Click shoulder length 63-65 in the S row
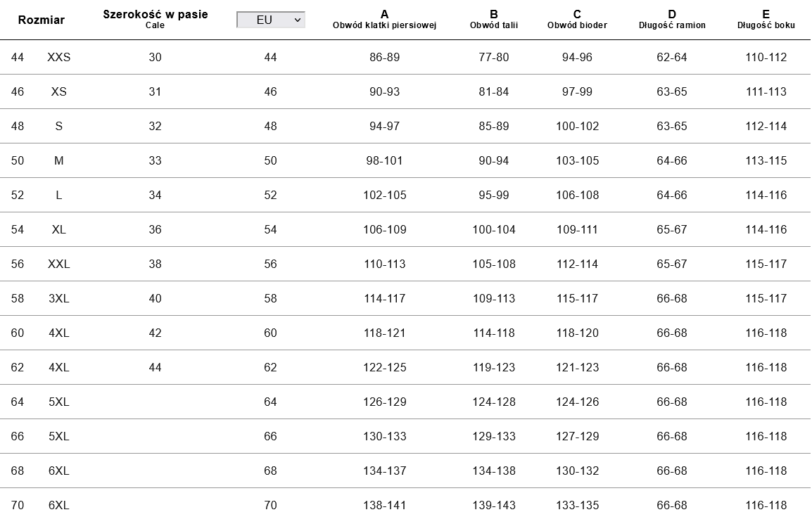This screenshot has height=524, width=812. 672,127
